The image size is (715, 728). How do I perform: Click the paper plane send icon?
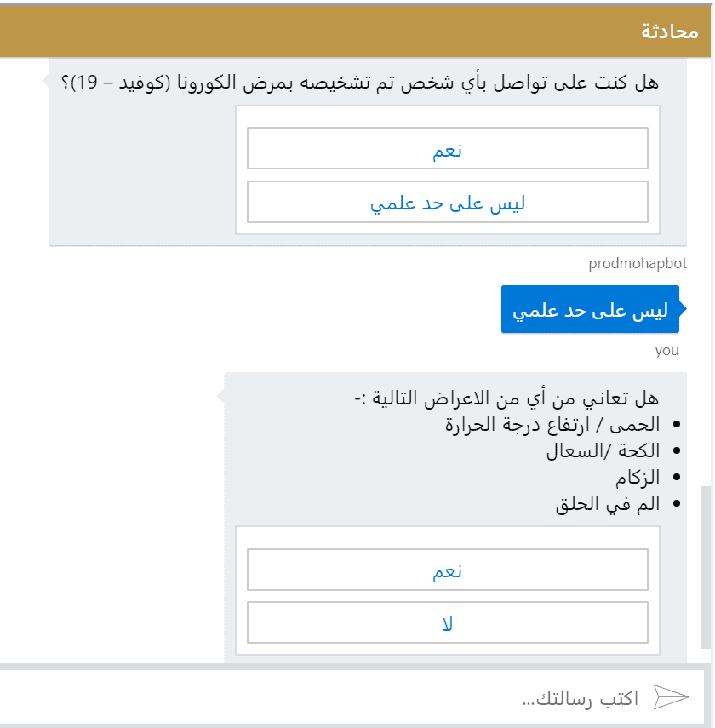[671, 698]
